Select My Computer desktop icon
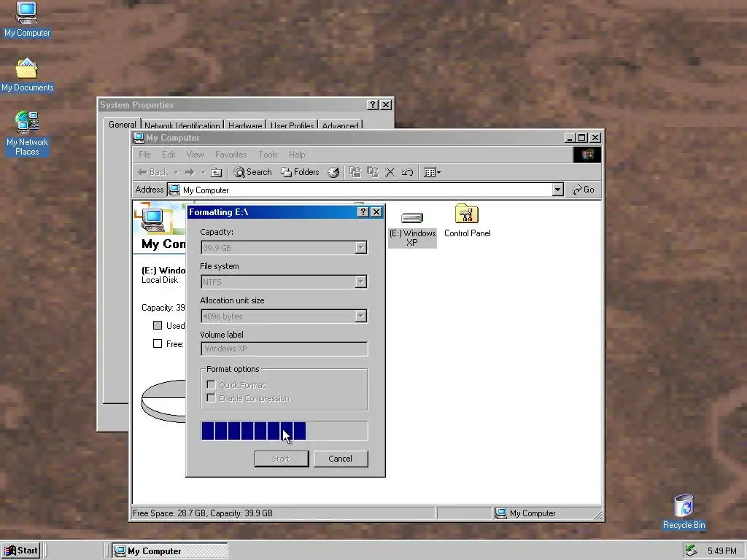Image resolution: width=747 pixels, height=560 pixels. [27, 20]
